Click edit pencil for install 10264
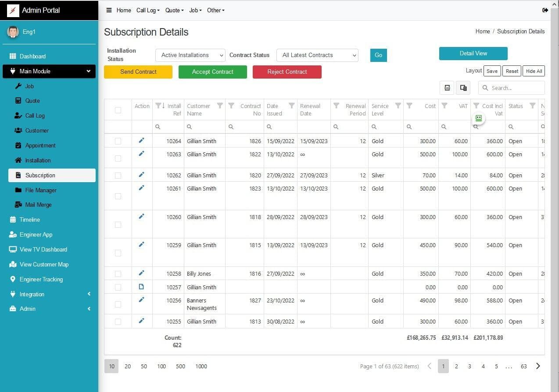The height and width of the screenshot is (392, 559). [x=141, y=140]
